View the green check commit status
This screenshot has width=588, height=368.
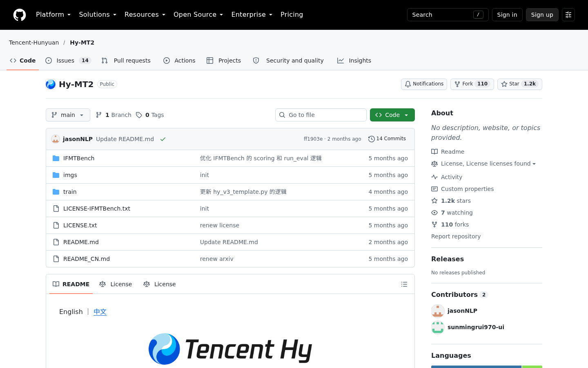(x=163, y=139)
